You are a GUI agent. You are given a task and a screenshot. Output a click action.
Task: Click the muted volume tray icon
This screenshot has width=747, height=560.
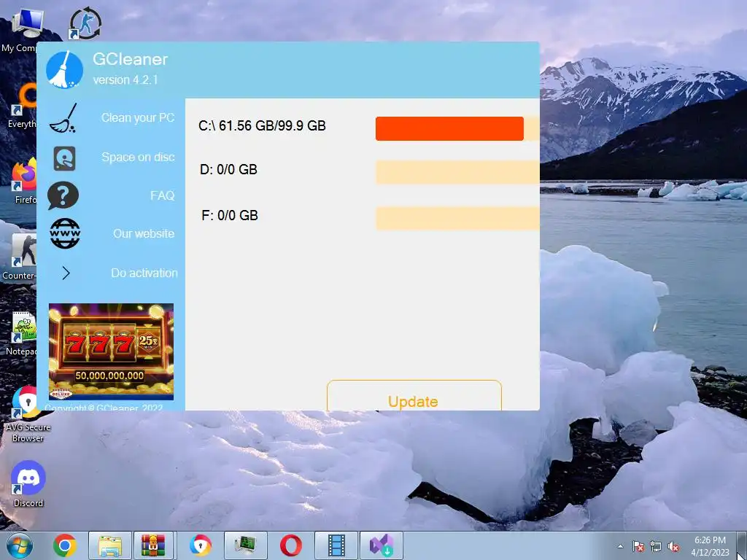[x=673, y=547]
